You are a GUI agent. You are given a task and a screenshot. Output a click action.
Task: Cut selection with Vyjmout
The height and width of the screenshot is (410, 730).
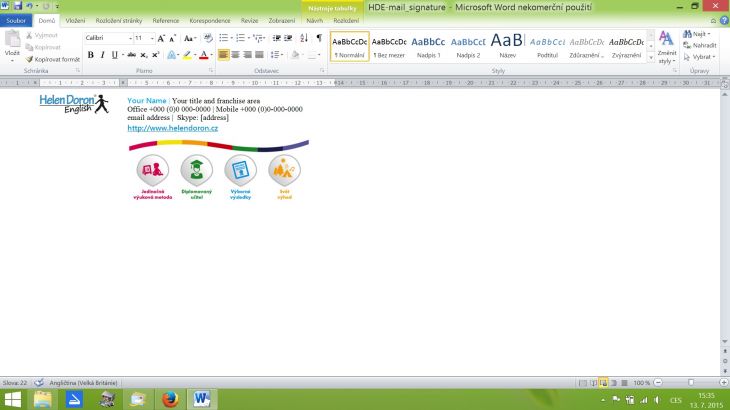42,35
